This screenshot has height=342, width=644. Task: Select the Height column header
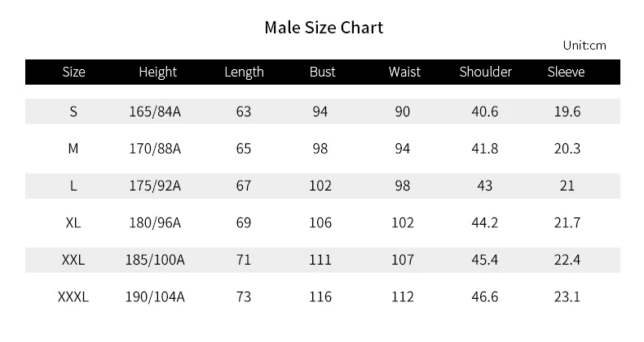pos(157,72)
